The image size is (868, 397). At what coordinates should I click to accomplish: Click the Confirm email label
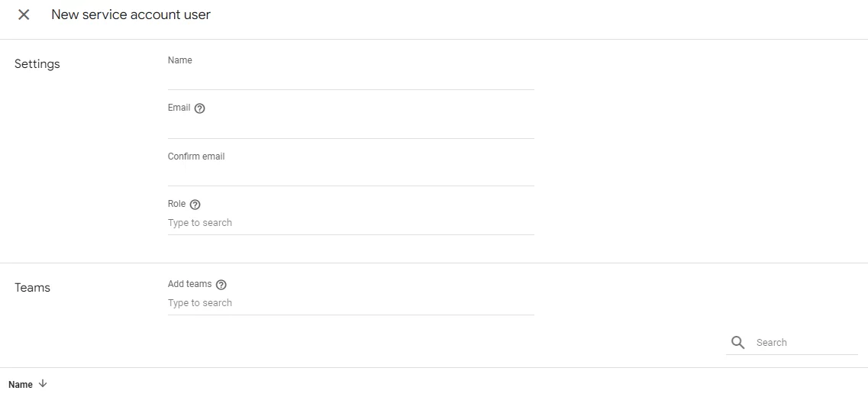(x=196, y=157)
